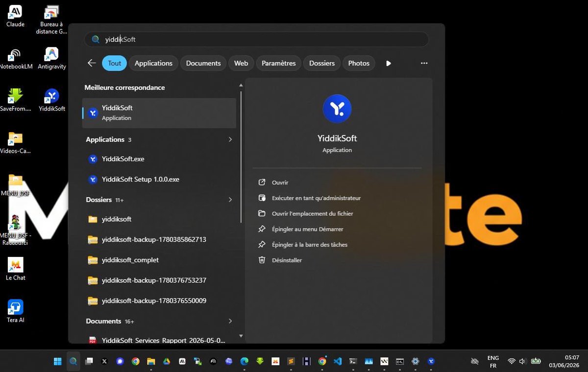Open Visual Studio Code from the taskbar
588x372 pixels.
tap(337, 361)
